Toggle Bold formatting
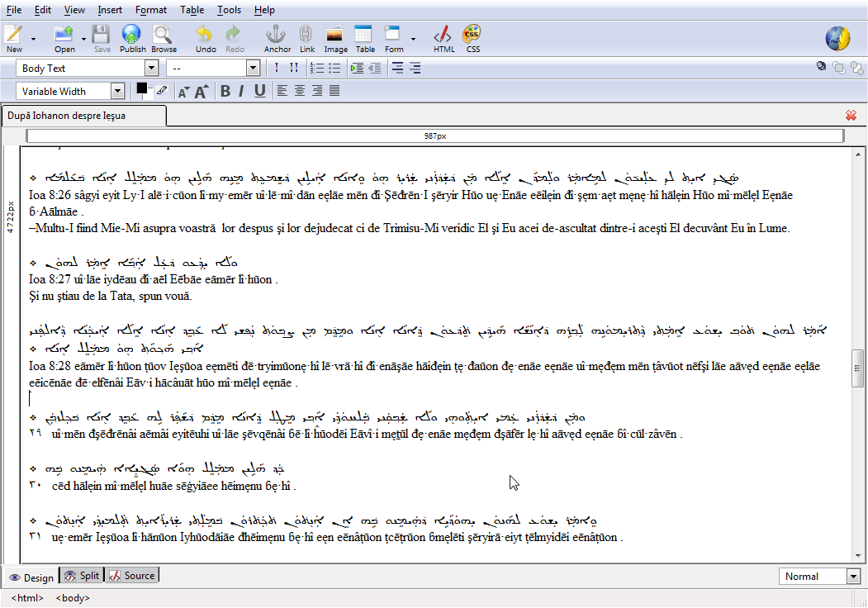 click(225, 91)
